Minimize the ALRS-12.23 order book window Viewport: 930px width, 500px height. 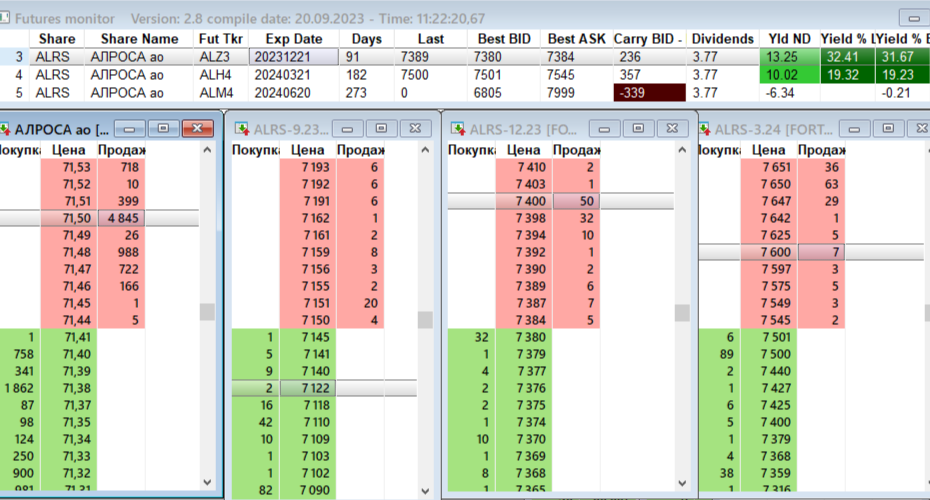(x=604, y=128)
